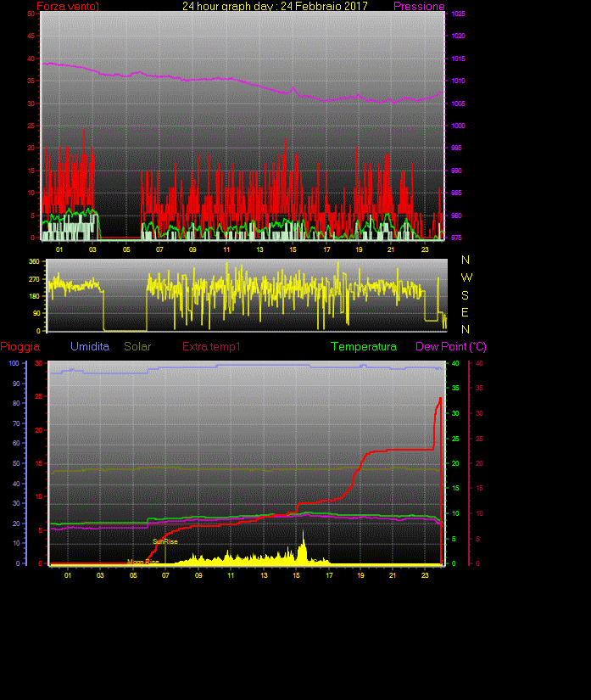Click the 'W' wind direction label
Image resolution: width=591 pixels, height=700 pixels.
(x=466, y=277)
